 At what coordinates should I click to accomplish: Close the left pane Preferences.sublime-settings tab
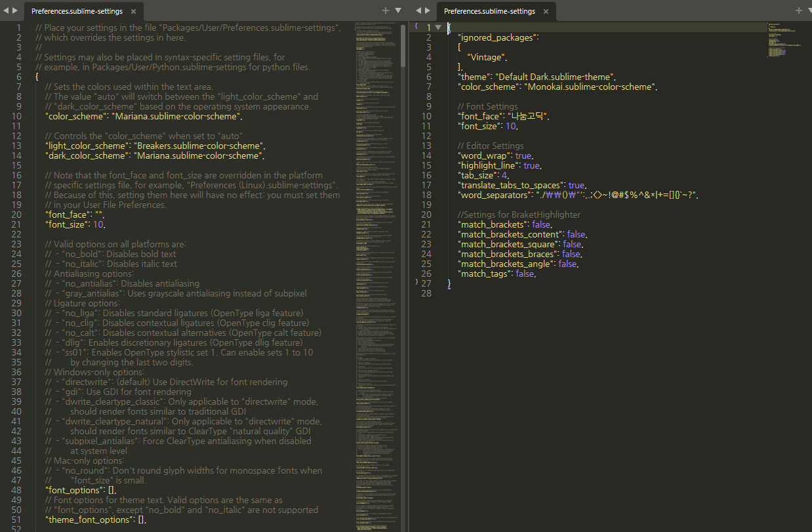133,11
